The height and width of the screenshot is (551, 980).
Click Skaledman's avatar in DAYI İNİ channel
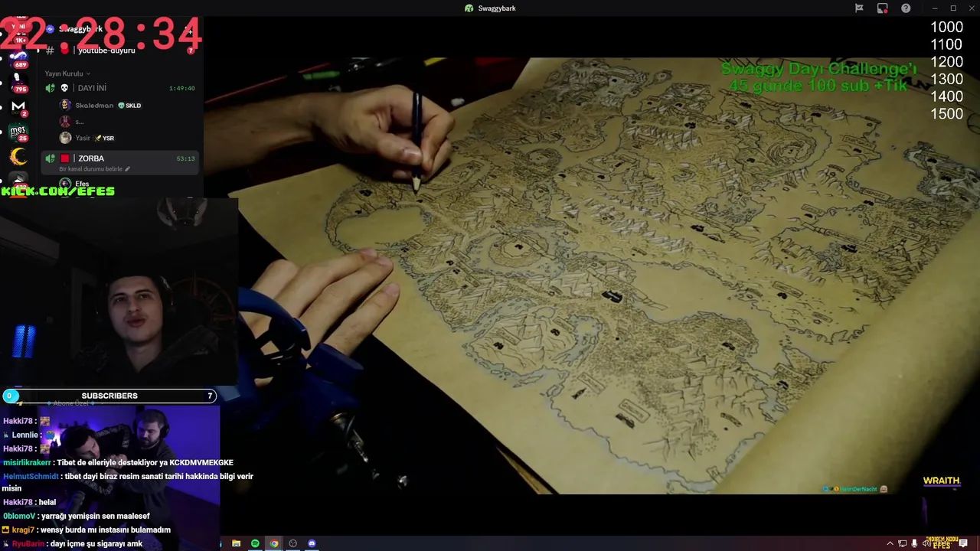click(65, 105)
